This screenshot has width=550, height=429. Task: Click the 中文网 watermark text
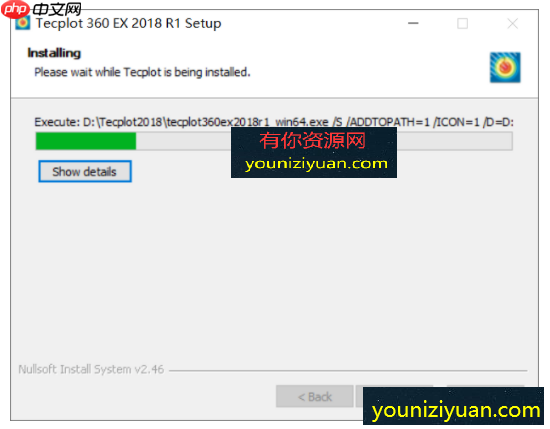57,9
